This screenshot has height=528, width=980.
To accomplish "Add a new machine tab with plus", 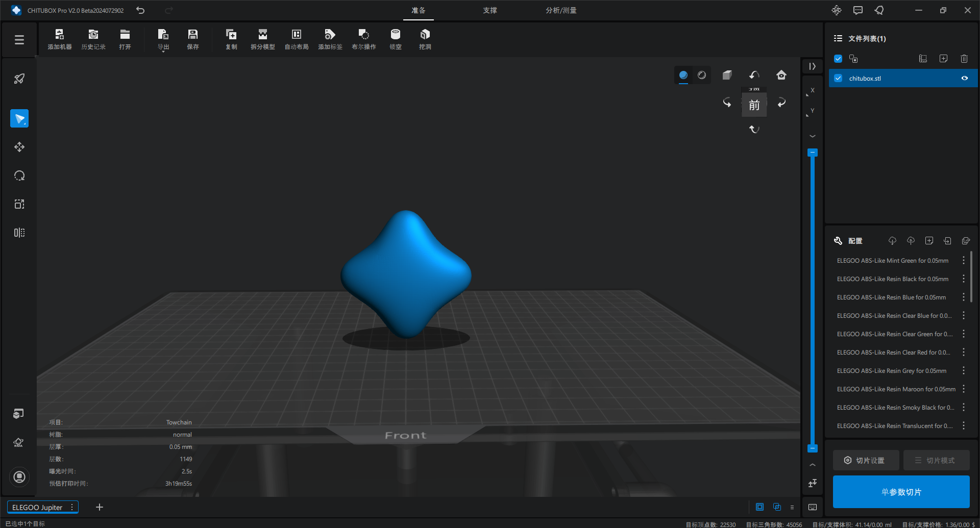I will [100, 507].
